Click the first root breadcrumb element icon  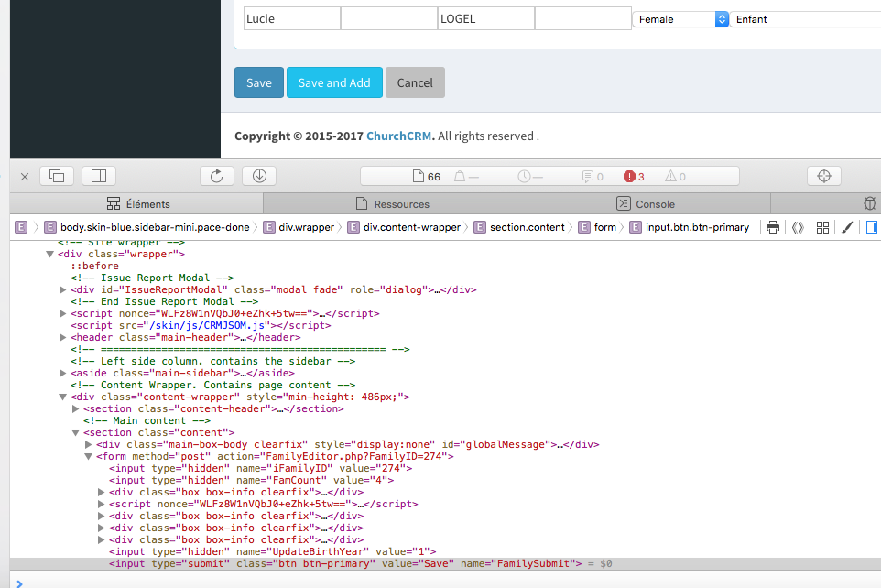tap(21, 227)
